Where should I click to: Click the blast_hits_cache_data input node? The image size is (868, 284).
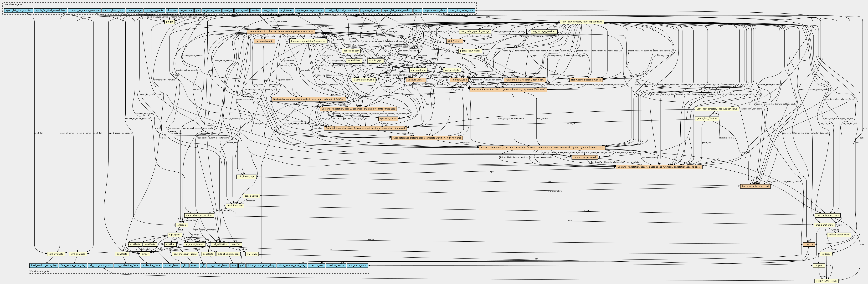(x=461, y=10)
